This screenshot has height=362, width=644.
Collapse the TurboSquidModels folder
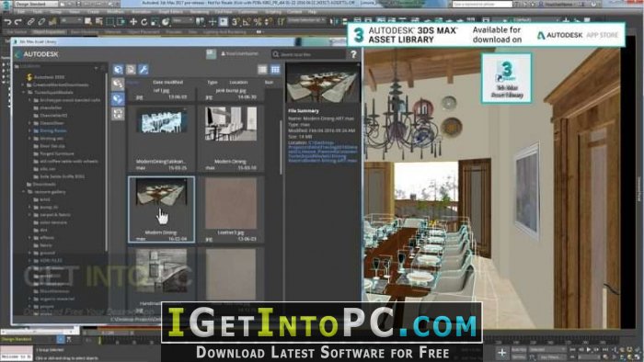23,93
